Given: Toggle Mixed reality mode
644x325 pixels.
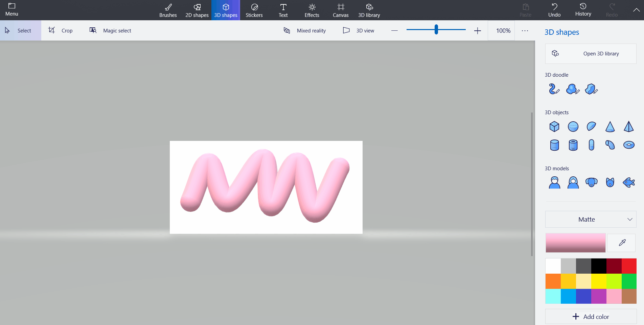Looking at the screenshot, I should pos(305,30).
